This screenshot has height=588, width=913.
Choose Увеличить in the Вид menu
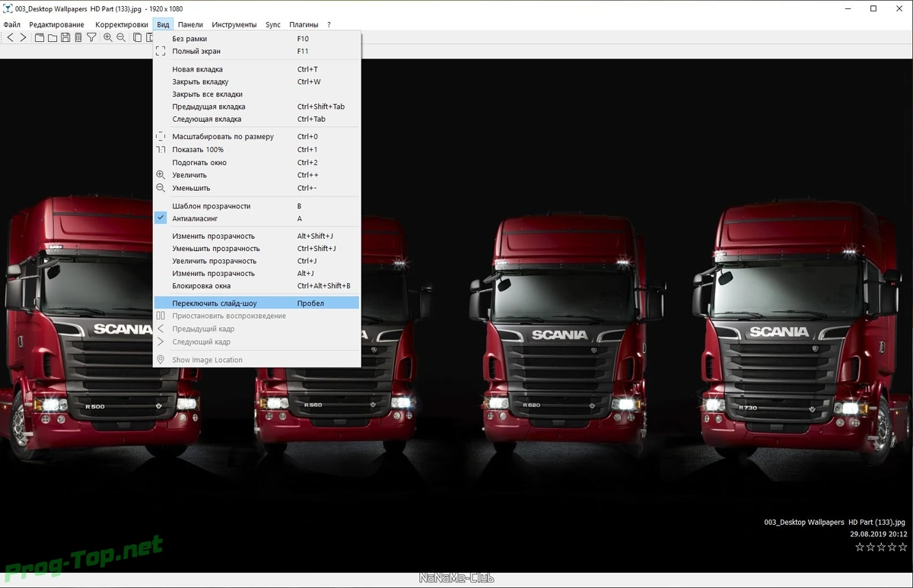point(256,175)
